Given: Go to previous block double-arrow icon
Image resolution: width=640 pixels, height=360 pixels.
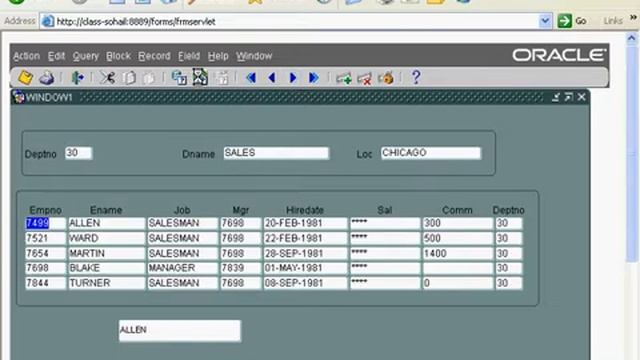Looking at the screenshot, I should [x=251, y=78].
